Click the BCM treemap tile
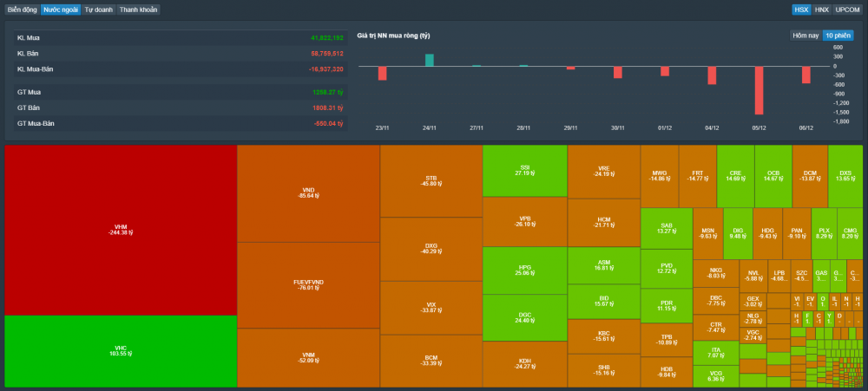Viewport: 868px width, 391px height. [431, 361]
